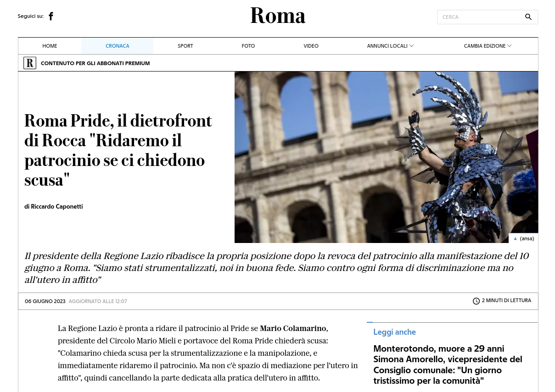Click the photo credit triangle icon
555x392 pixels.
click(x=515, y=238)
